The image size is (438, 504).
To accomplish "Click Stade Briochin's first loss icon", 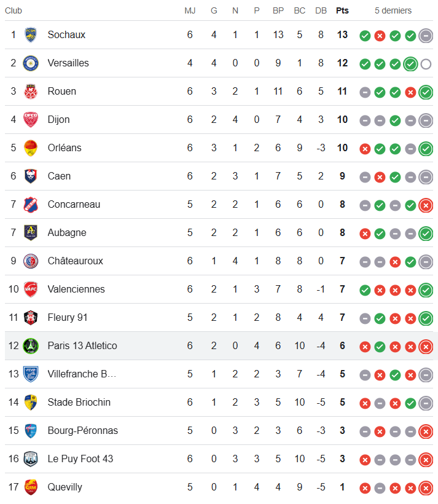I will click(365, 403).
